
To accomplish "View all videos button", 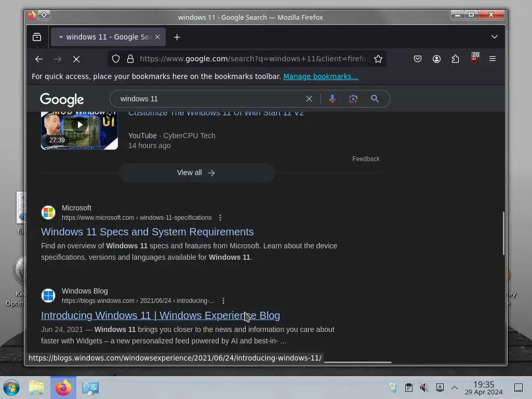I will 196,172.
